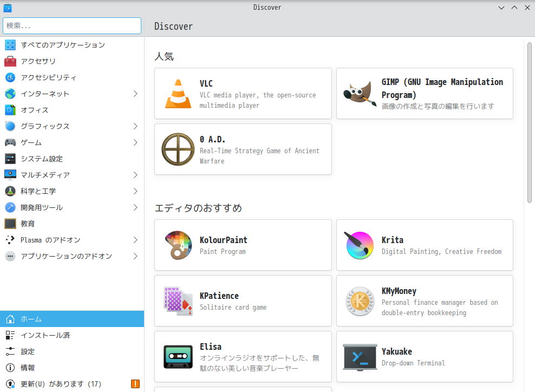Go to the ホーム page
This screenshot has width=535, height=392.
tap(72, 319)
